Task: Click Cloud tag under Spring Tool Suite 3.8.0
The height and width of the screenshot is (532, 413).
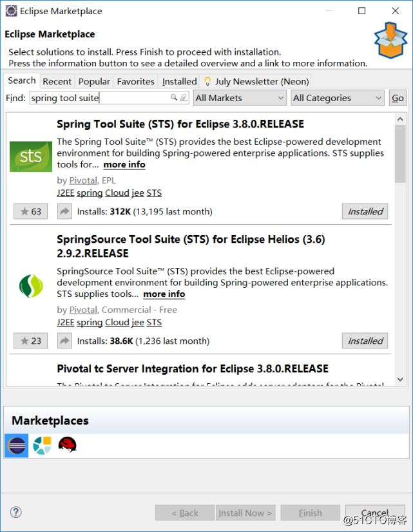Action: point(117,193)
